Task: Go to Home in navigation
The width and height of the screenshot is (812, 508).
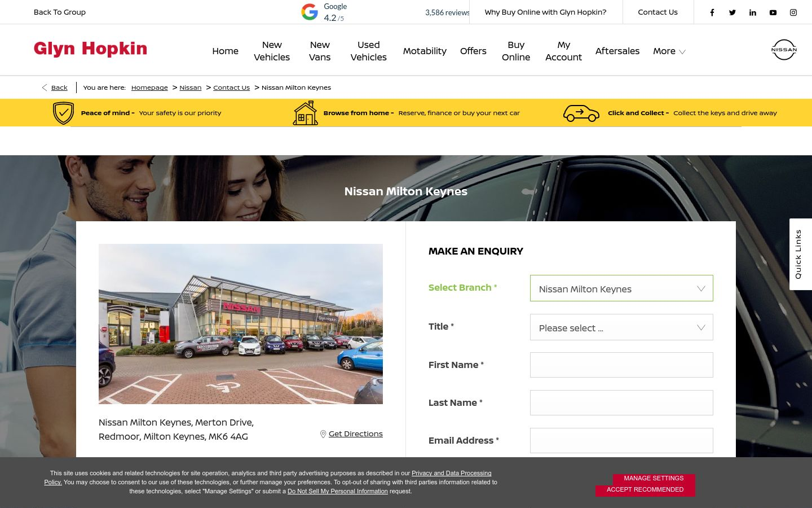Action: click(226, 51)
